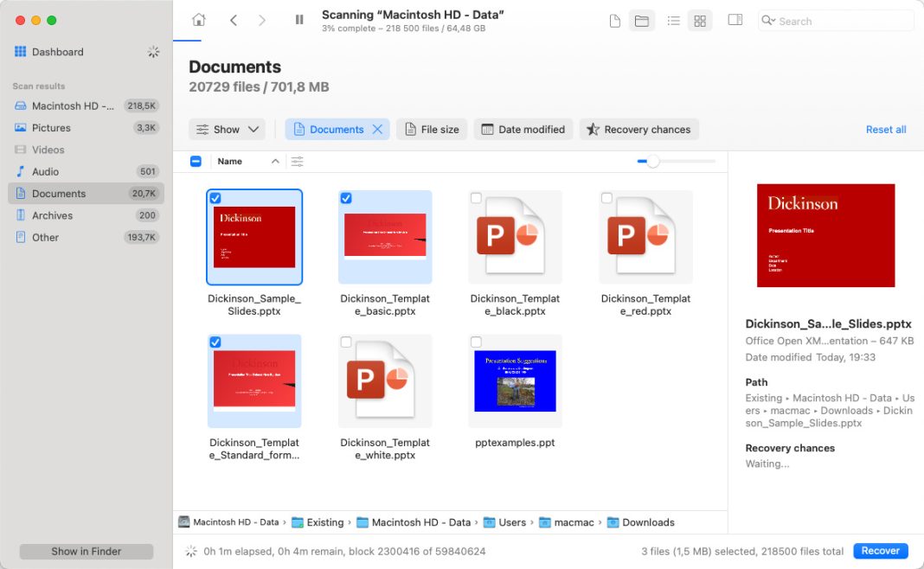The width and height of the screenshot is (924, 569).
Task: Switch to list view layout
Action: pos(674,20)
